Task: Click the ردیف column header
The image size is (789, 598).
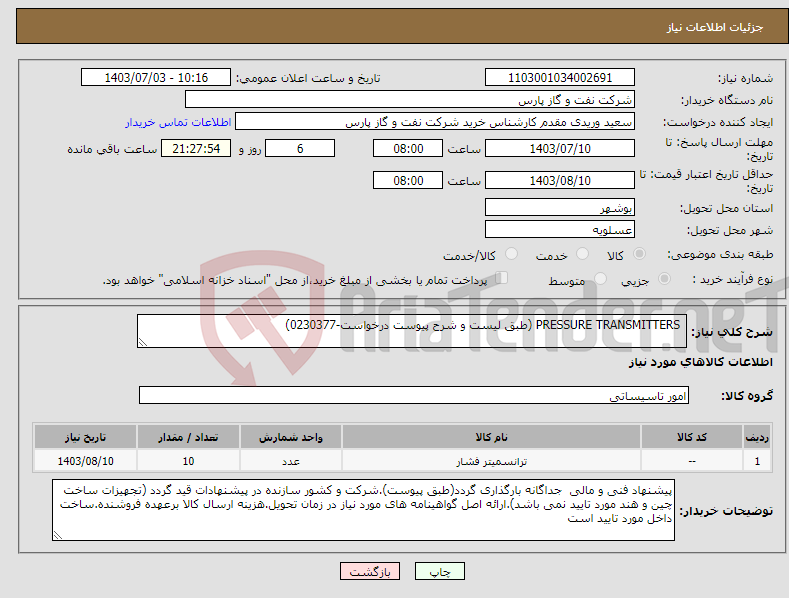Action: 757,437
